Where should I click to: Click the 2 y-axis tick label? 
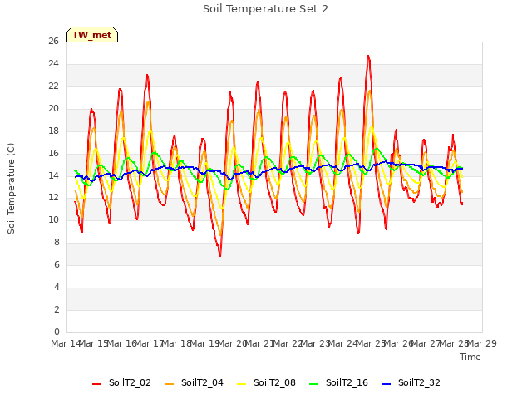pyautogui.click(x=57, y=310)
